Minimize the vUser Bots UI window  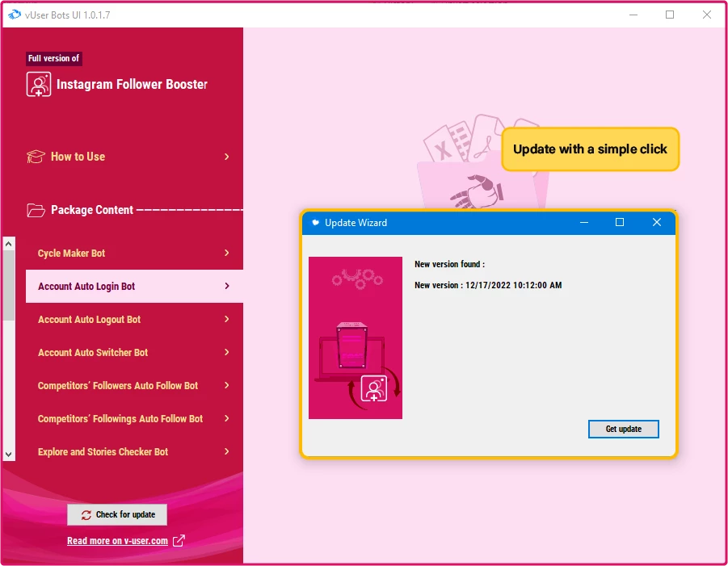633,15
